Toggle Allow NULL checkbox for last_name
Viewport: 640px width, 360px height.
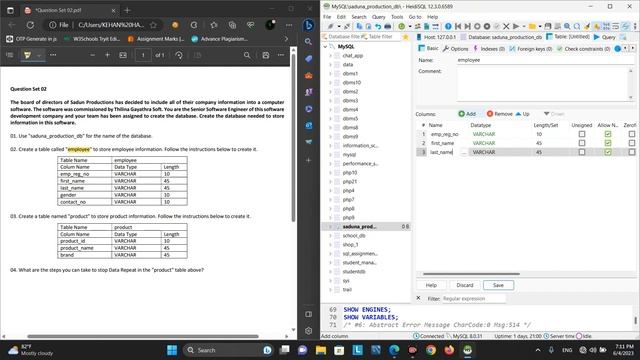coord(608,152)
